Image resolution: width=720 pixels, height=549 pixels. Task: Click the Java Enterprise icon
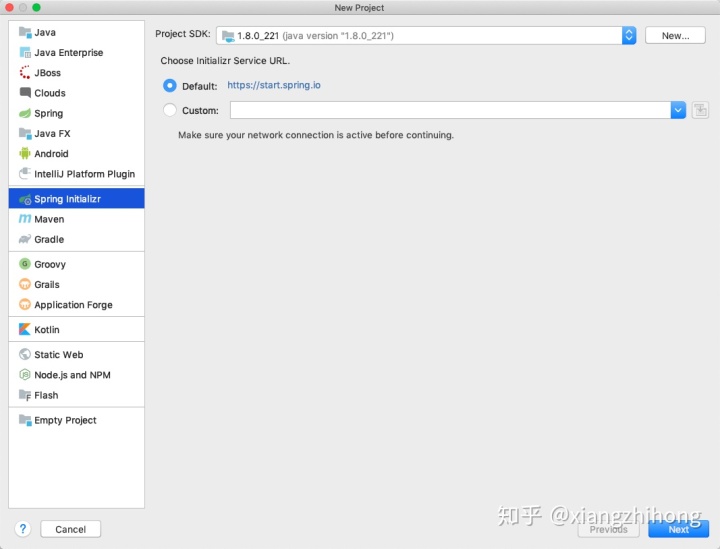coord(25,52)
